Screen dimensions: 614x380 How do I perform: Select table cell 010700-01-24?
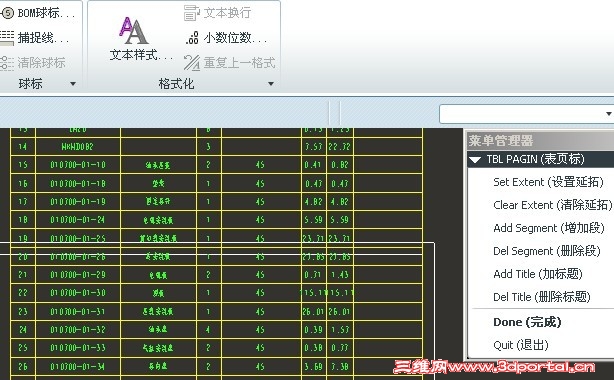78,220
